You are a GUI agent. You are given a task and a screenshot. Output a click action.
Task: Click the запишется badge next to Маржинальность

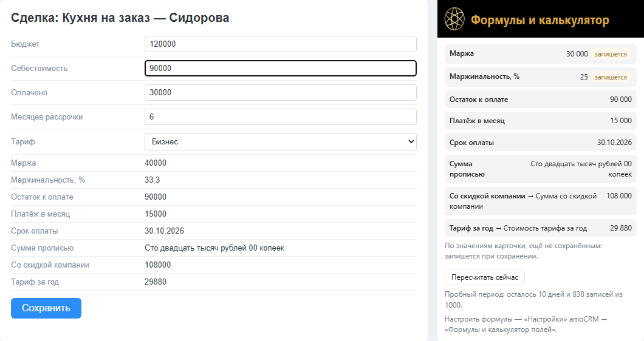tap(611, 76)
